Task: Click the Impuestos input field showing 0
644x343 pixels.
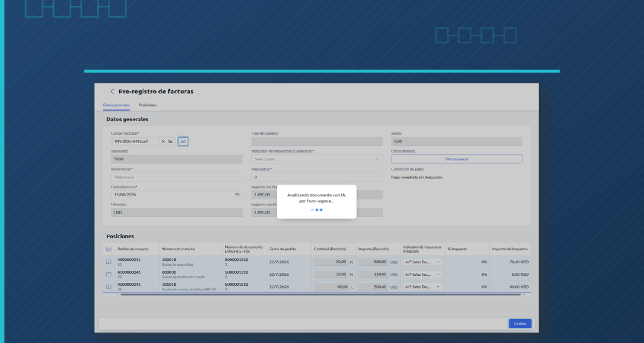Action: [x=317, y=177]
